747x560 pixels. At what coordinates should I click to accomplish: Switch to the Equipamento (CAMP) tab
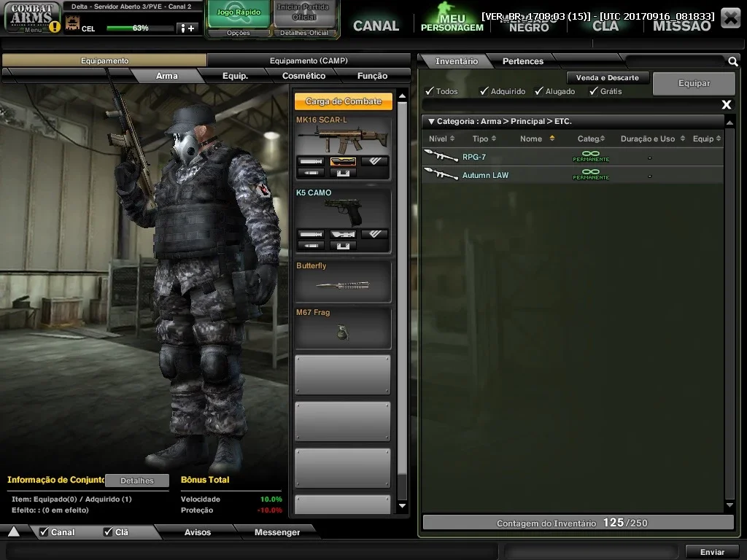pyautogui.click(x=309, y=61)
